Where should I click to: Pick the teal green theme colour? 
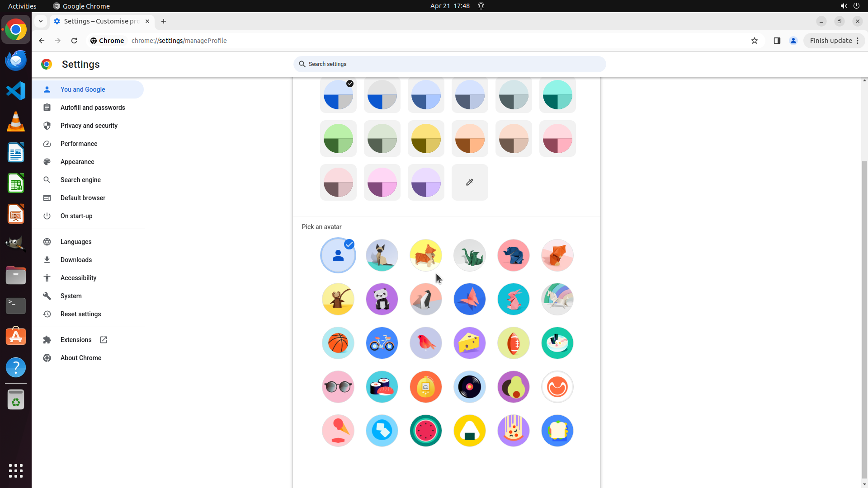557,95
